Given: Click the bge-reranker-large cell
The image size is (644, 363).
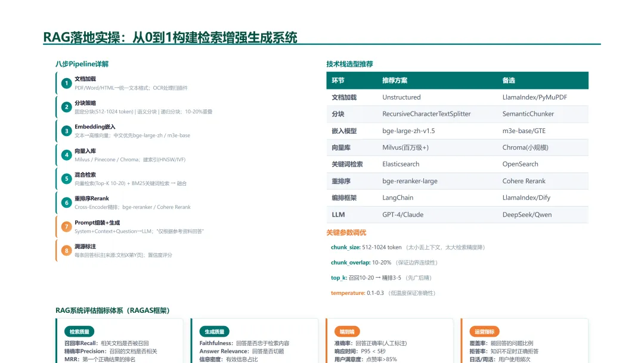Looking at the screenshot, I should point(410,181).
